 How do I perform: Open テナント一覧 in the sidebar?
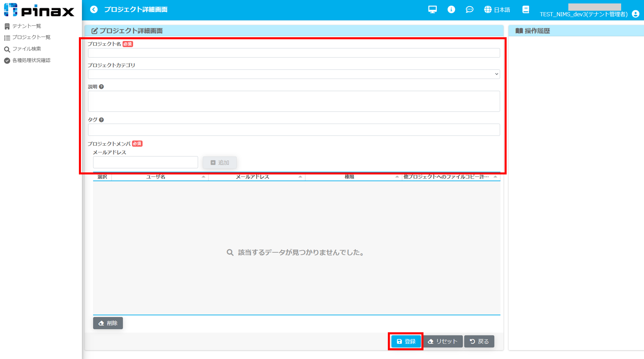pyautogui.click(x=26, y=26)
